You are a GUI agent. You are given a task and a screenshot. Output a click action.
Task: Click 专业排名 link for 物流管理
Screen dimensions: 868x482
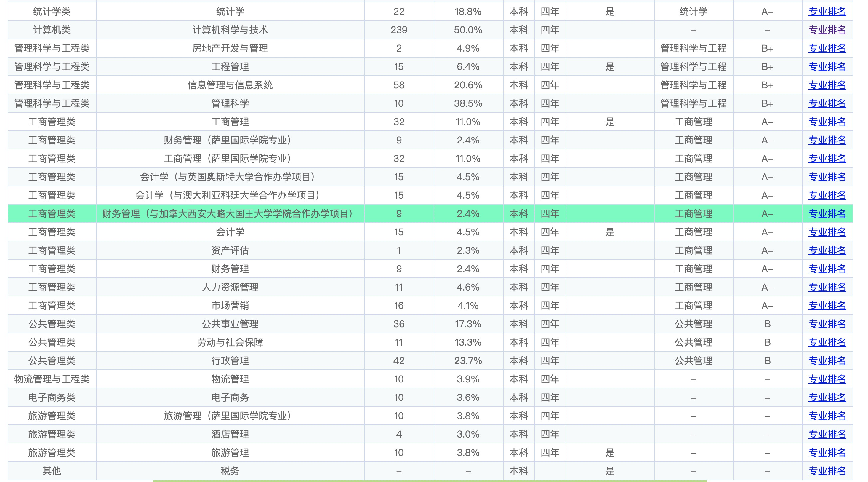(x=827, y=379)
